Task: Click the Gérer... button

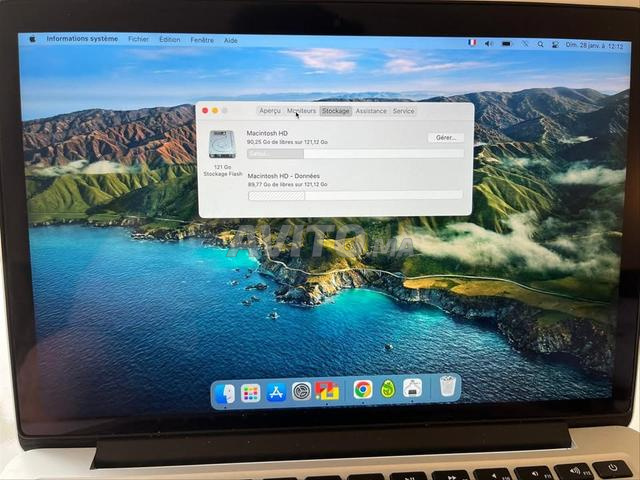Action: click(x=446, y=138)
